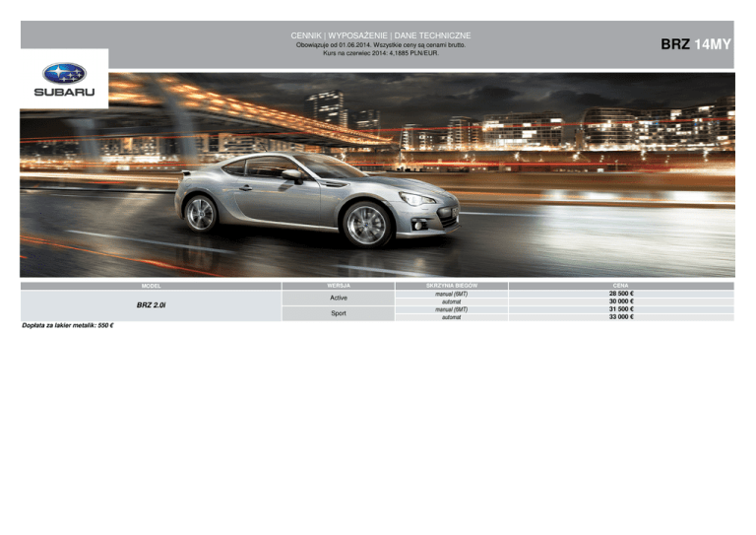Click the WERSJA column header

click(338, 286)
